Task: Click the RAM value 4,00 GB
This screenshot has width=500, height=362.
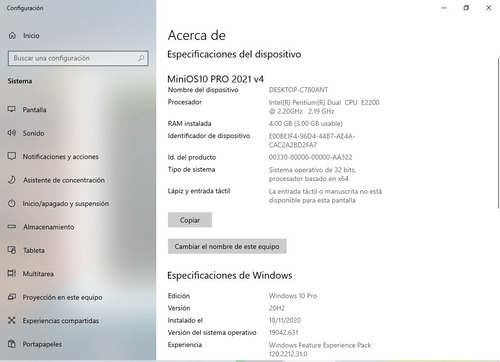Action: click(x=305, y=123)
